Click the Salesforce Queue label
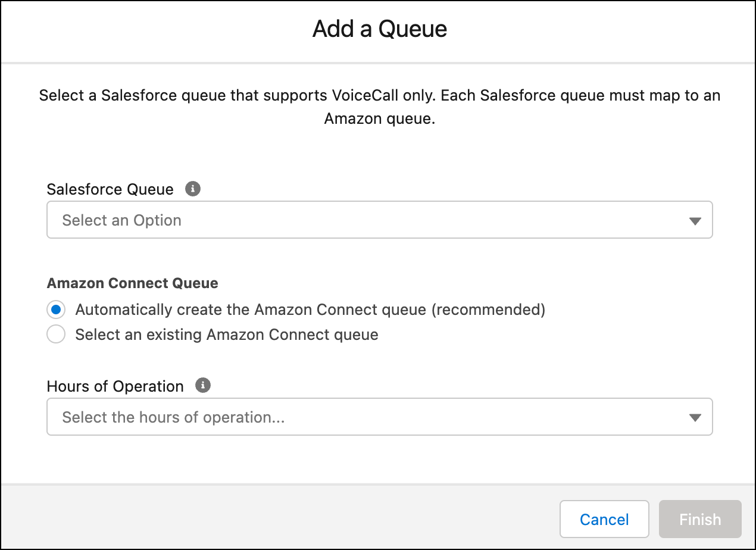Screen dimensions: 756x550 110,189
